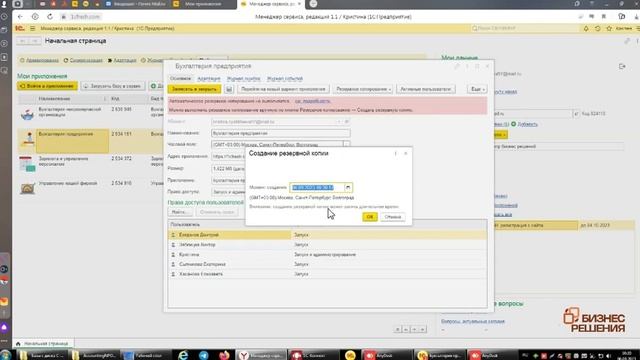Click Перейти на новый вариант приложения button
640x360 pixels.
click(x=283, y=89)
